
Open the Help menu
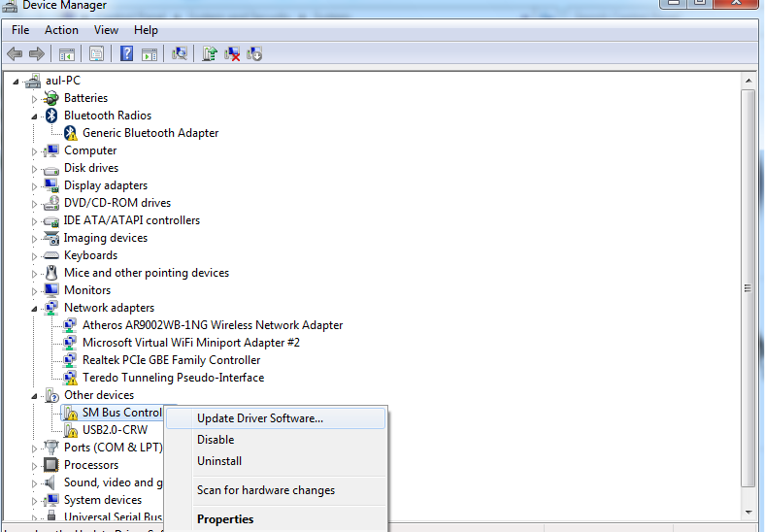coord(146,30)
